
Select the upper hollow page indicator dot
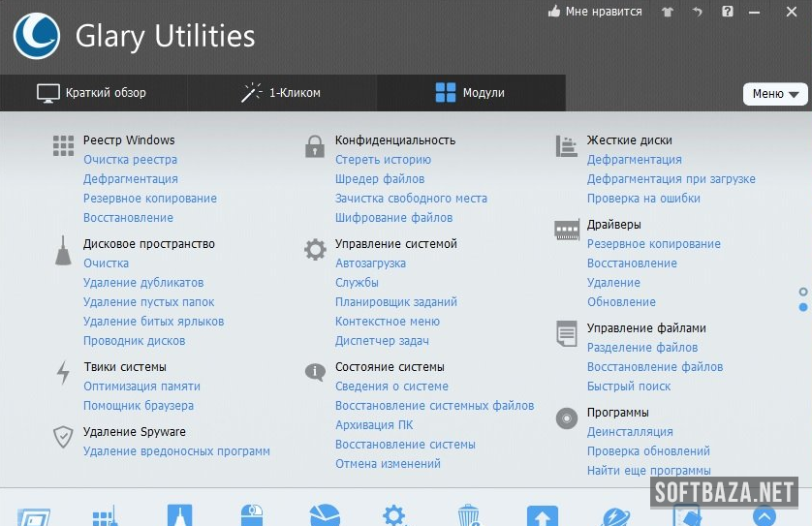[x=803, y=292]
